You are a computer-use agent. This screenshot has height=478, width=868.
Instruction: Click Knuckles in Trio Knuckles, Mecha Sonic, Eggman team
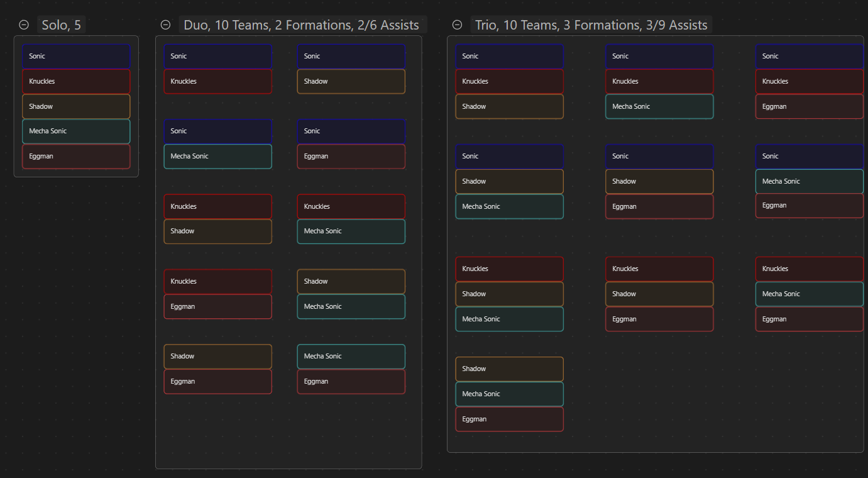(810, 269)
